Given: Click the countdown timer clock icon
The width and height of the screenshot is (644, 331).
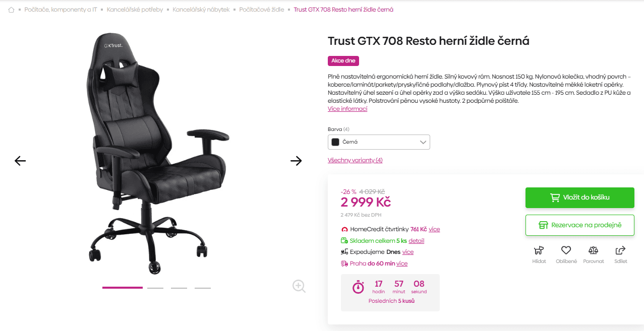Looking at the screenshot, I should [358, 287].
